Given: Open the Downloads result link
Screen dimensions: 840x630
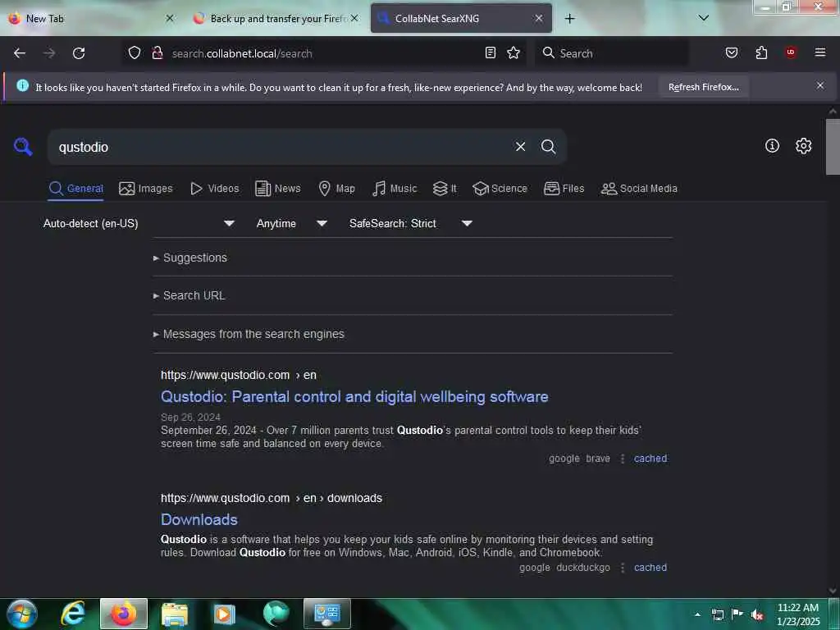Looking at the screenshot, I should [x=199, y=519].
